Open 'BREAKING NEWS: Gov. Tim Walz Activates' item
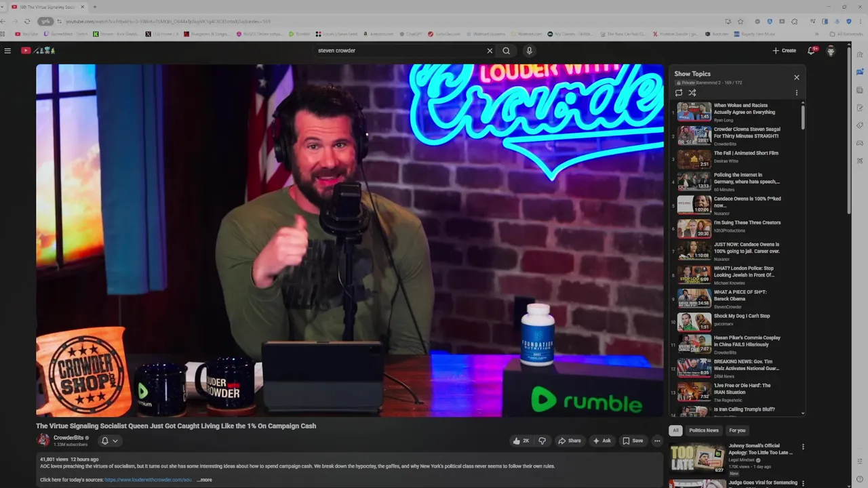 click(x=736, y=368)
